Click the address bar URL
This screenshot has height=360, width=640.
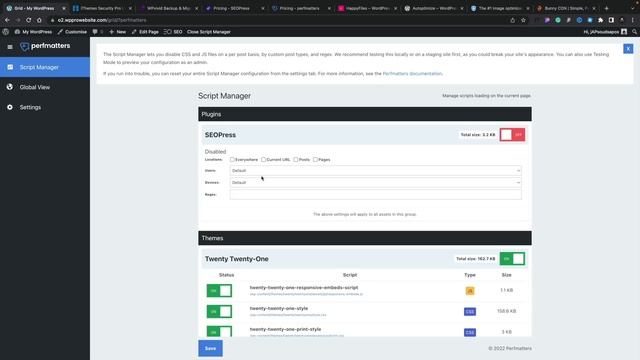click(x=102, y=20)
